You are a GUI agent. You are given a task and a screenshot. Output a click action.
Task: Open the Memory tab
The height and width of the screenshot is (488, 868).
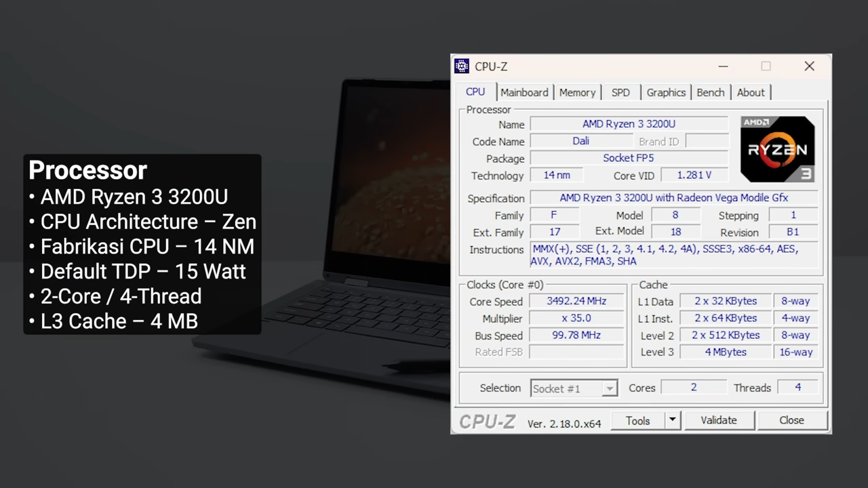[x=577, y=93]
